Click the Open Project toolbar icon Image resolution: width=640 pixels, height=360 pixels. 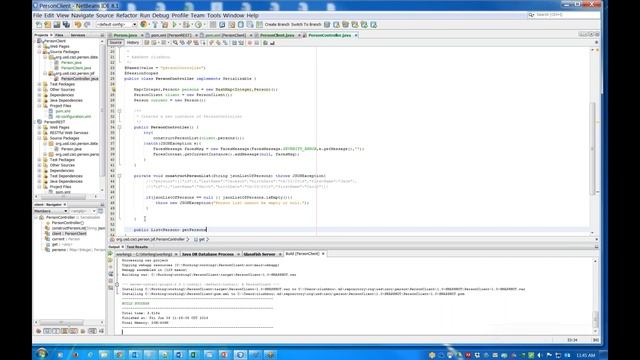pyautogui.click(x=57, y=24)
